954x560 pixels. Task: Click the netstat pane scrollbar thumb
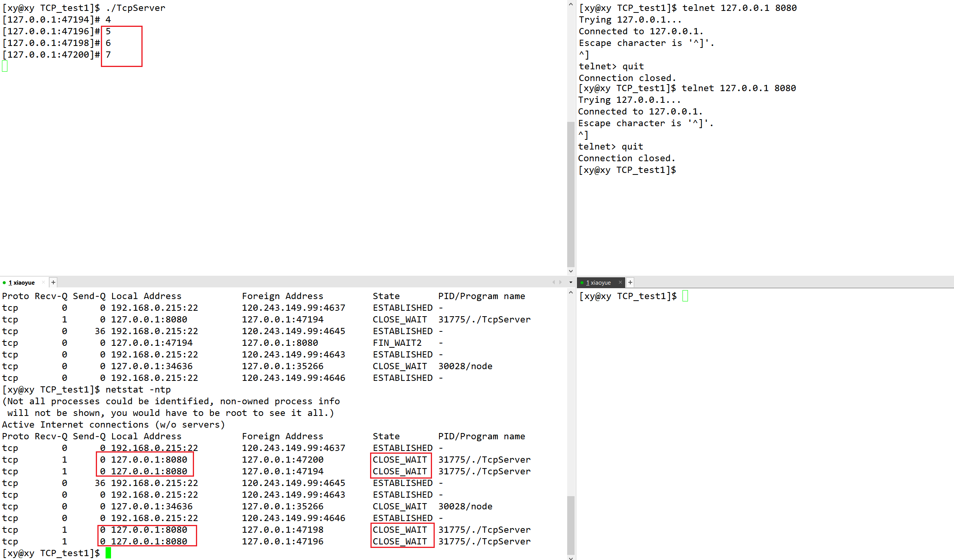pyautogui.click(x=571, y=525)
